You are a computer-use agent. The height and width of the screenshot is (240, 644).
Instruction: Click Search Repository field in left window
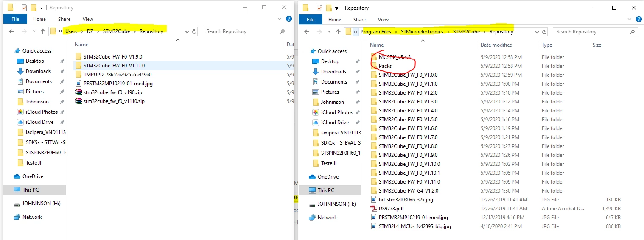click(246, 31)
